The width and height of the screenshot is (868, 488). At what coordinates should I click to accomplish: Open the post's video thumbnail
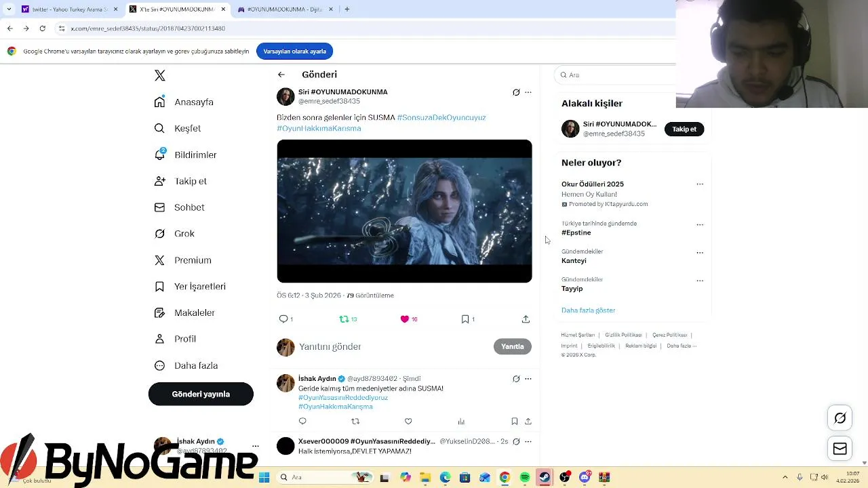click(404, 211)
